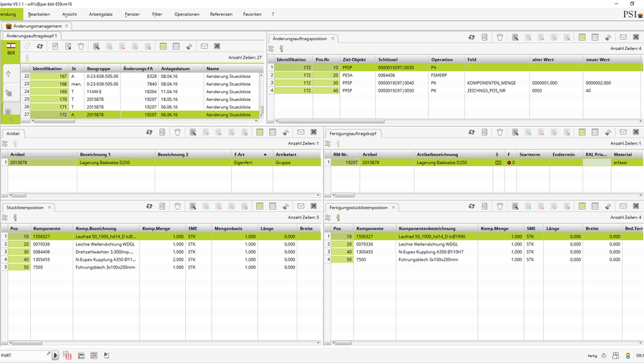Click users icon in status bar

615,356
